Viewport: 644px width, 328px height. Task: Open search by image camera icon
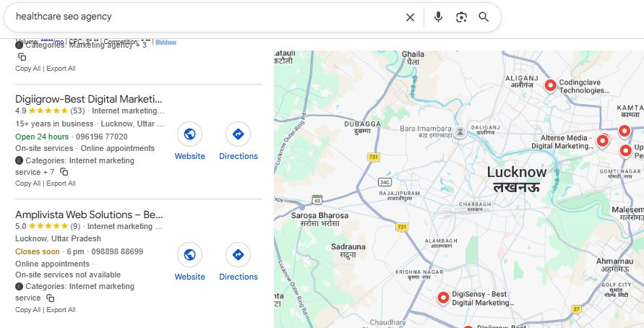(x=461, y=17)
